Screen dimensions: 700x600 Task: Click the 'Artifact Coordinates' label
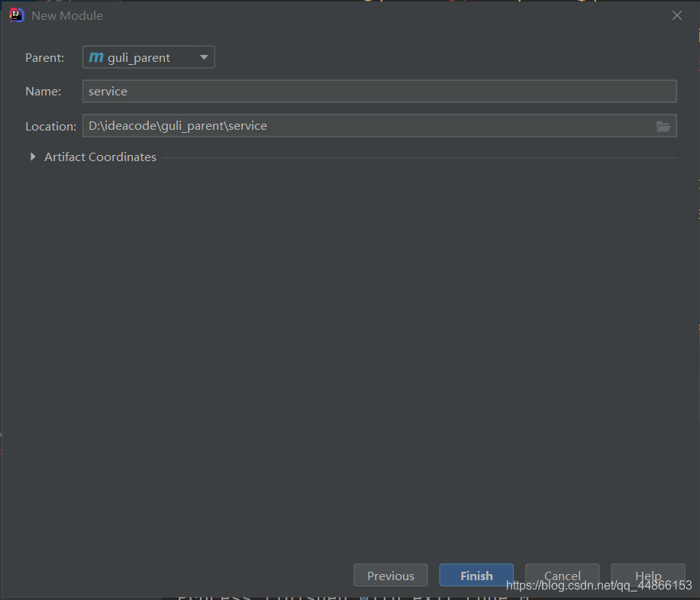[101, 156]
